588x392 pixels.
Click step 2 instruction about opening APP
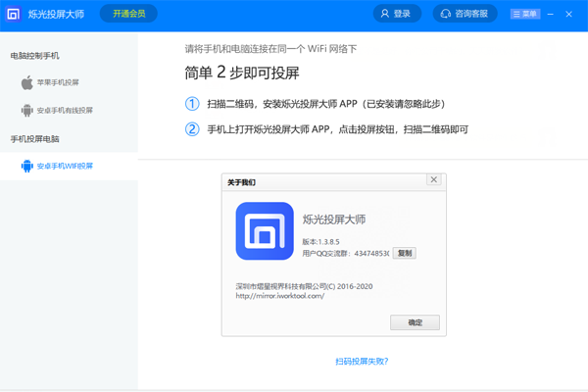(338, 129)
